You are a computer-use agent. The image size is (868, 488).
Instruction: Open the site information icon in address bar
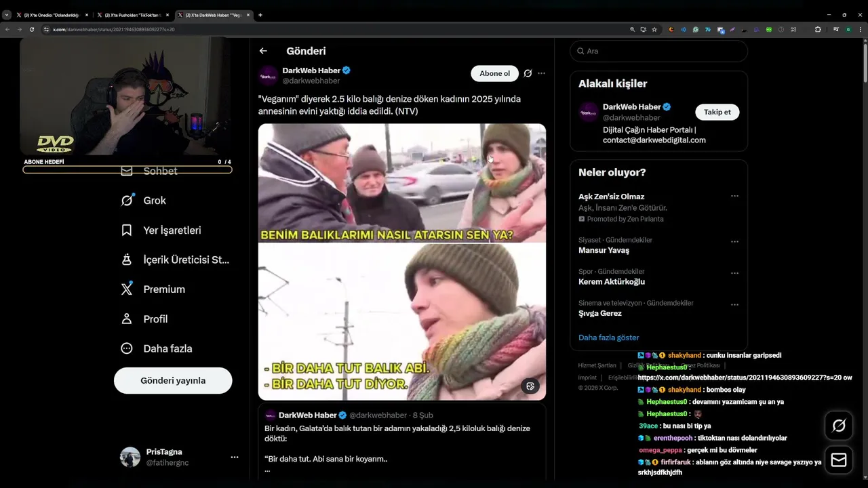coord(47,29)
